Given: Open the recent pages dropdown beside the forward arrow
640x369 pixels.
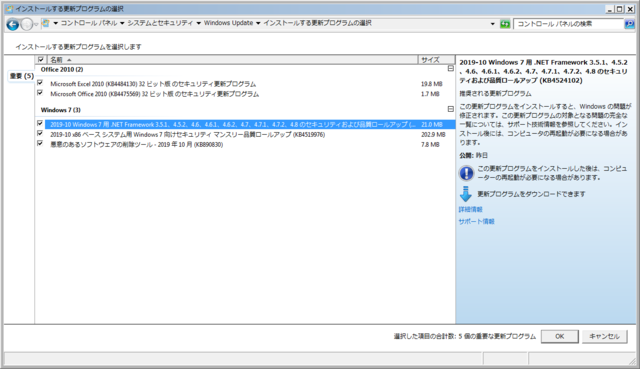Looking at the screenshot, I should 36,24.
